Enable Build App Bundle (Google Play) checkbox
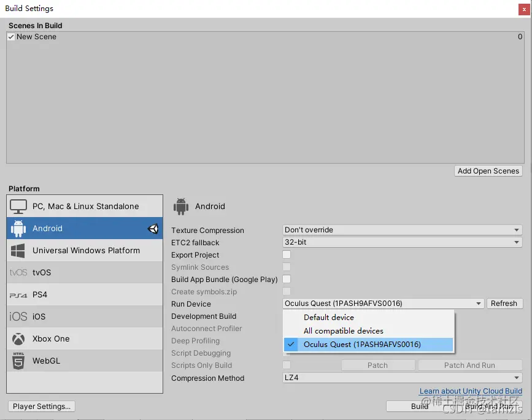The height and width of the screenshot is (420, 532). [287, 279]
